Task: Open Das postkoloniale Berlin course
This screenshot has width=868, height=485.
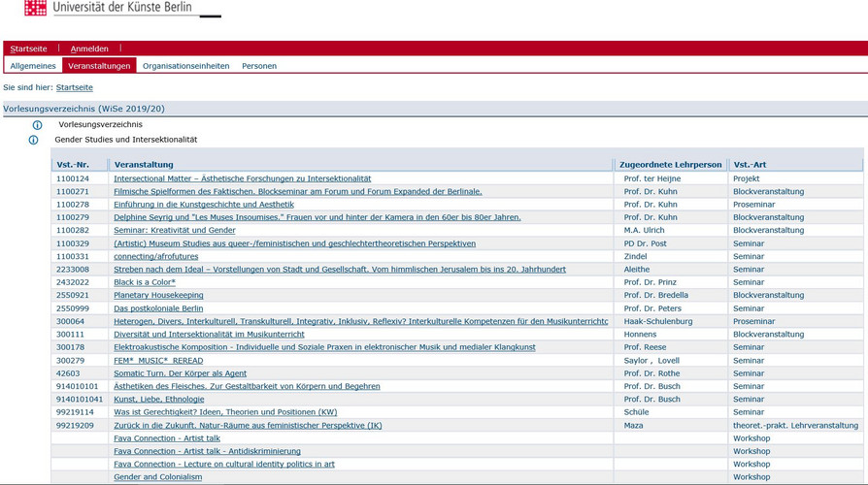Action: [158, 308]
